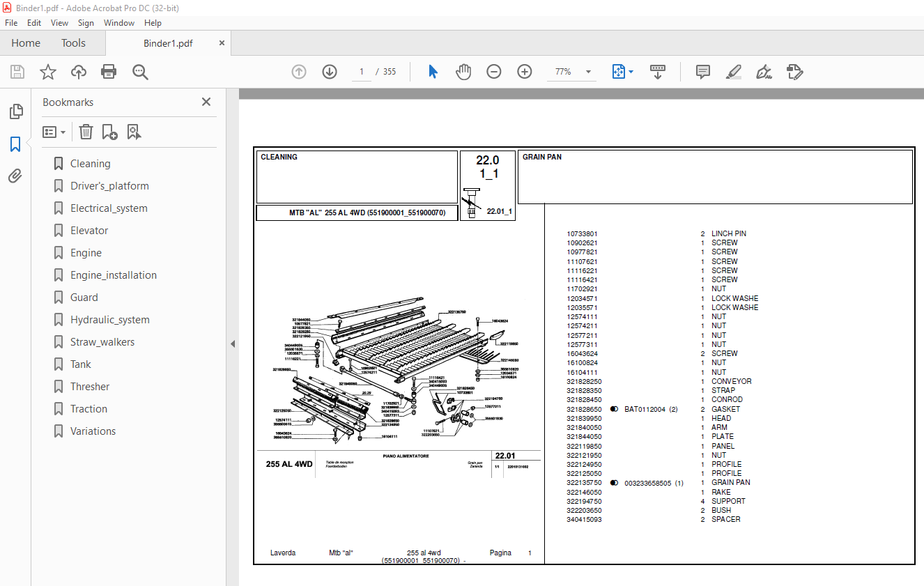Open the Sign document pen icon

click(x=764, y=72)
